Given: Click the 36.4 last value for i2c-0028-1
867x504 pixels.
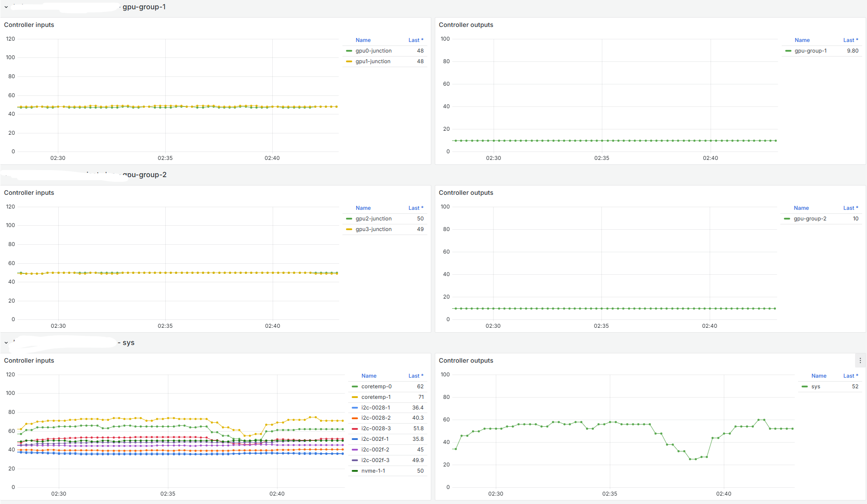Looking at the screenshot, I should 418,408.
